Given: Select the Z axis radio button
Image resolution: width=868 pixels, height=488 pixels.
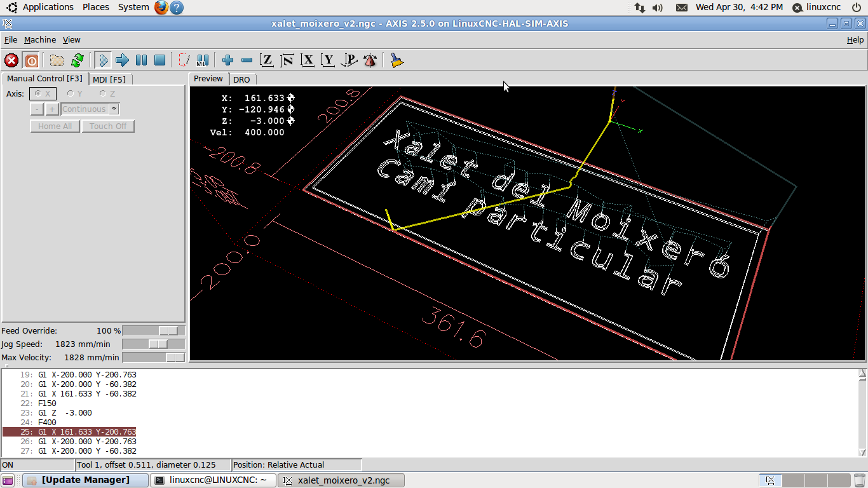Looking at the screenshot, I should (103, 94).
